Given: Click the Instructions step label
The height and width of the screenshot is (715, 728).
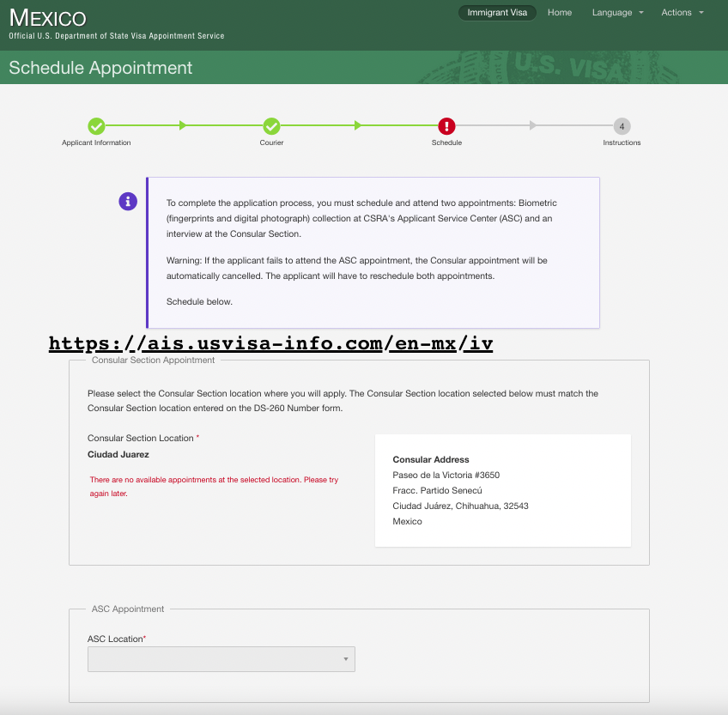Looking at the screenshot, I should click(622, 142).
